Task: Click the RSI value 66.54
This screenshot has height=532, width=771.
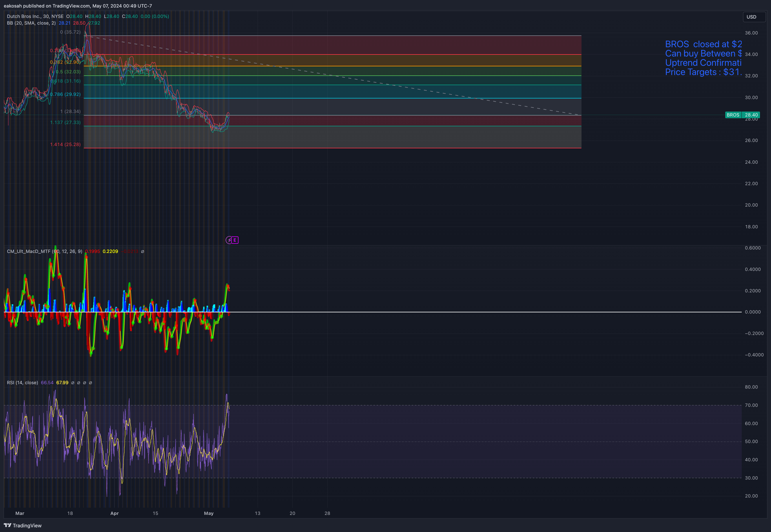Action: pos(47,383)
